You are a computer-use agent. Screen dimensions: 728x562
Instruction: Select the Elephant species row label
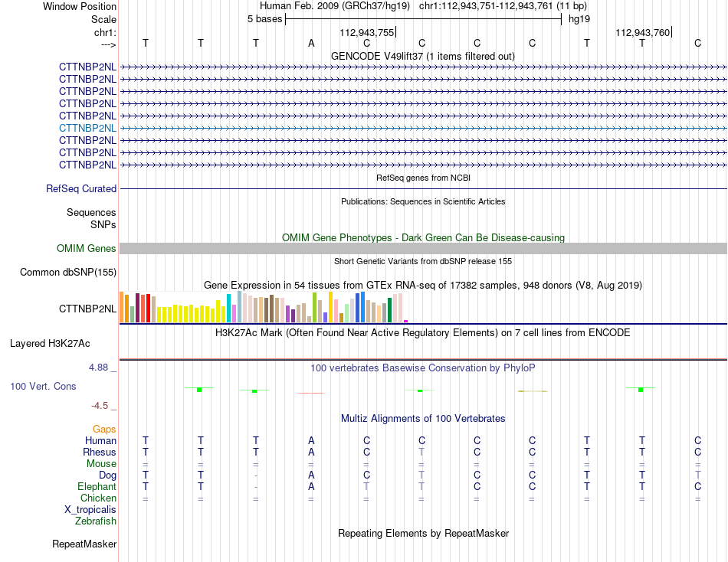click(97, 486)
